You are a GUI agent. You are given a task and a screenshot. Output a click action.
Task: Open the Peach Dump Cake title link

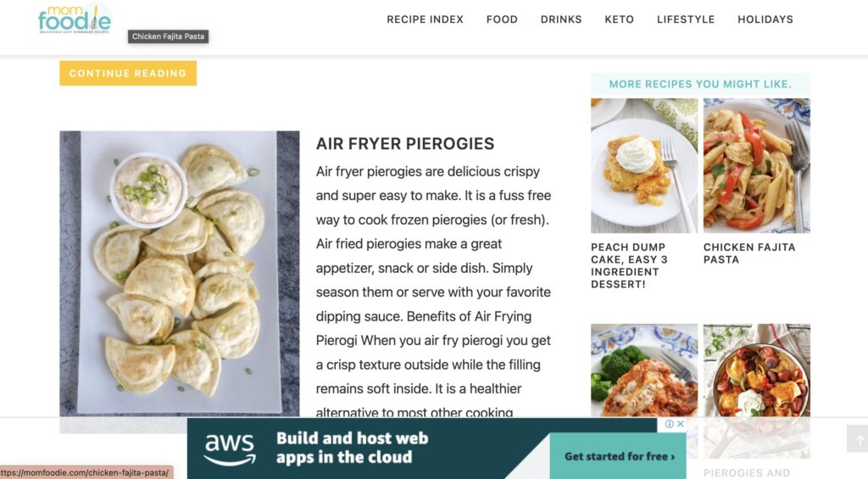point(630,266)
